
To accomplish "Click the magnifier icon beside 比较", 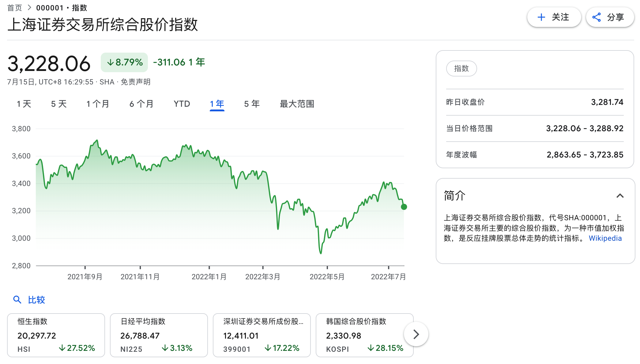I will click(x=17, y=300).
